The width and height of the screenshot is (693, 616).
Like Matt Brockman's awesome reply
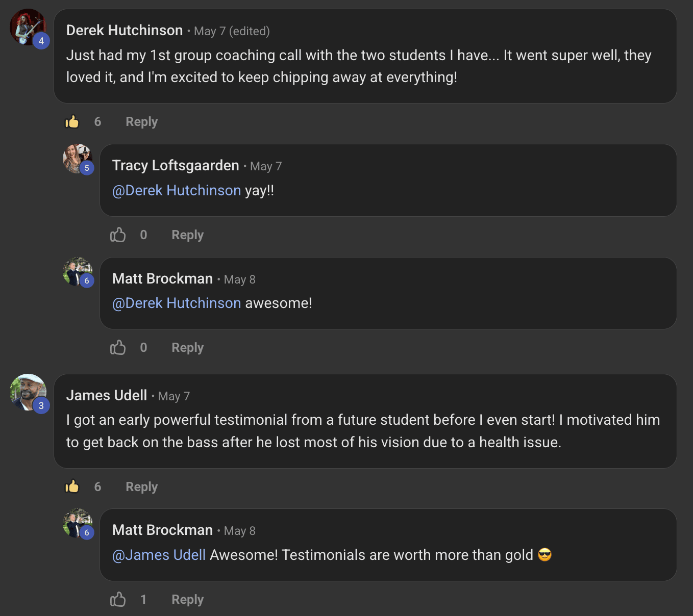[118, 348]
